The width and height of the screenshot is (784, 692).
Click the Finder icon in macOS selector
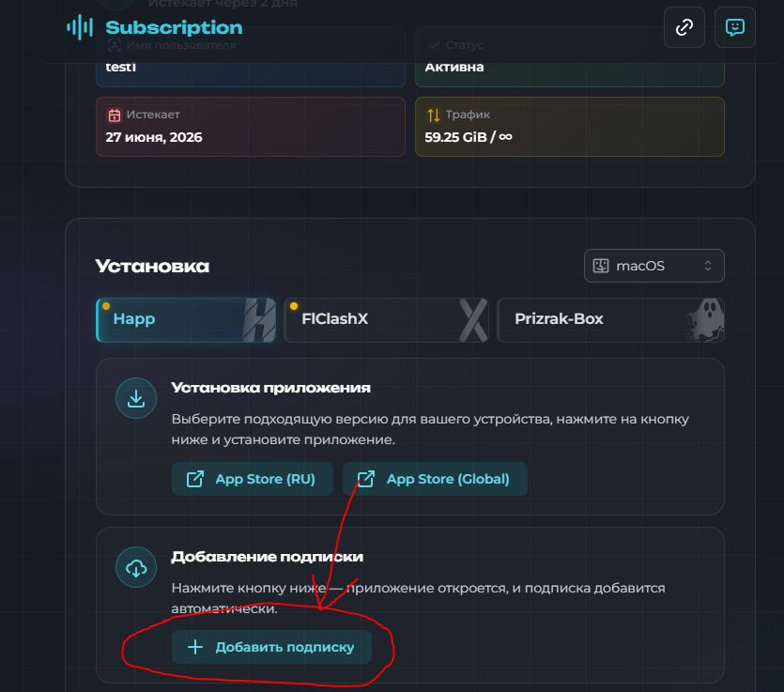click(601, 266)
